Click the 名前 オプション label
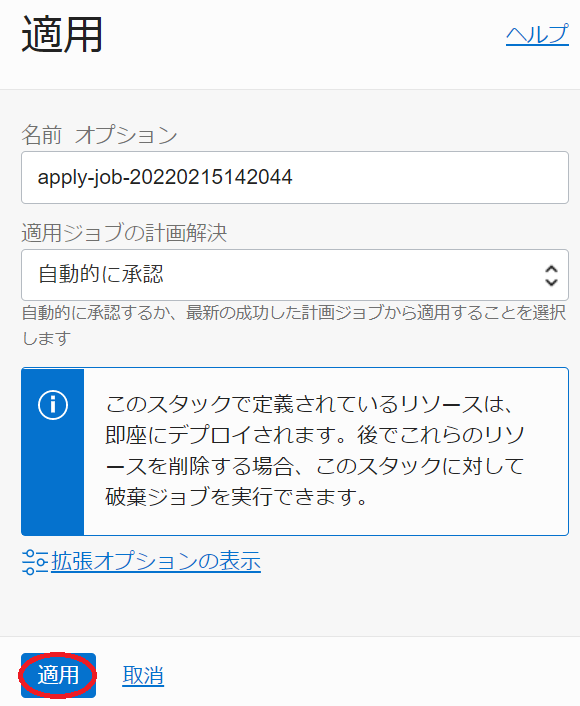 [x=100, y=135]
